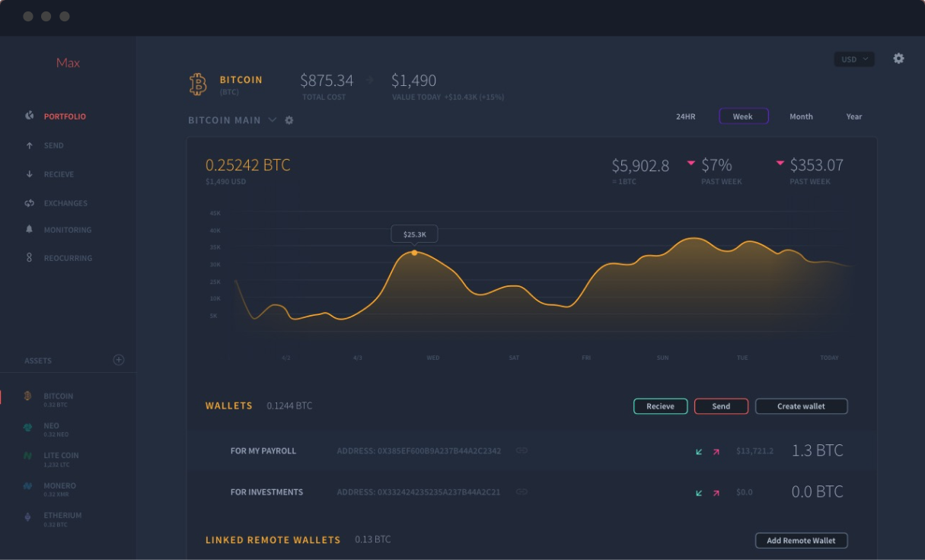Click receive arrow for For My Payroll
Screen dimensions: 925x560
700,452
